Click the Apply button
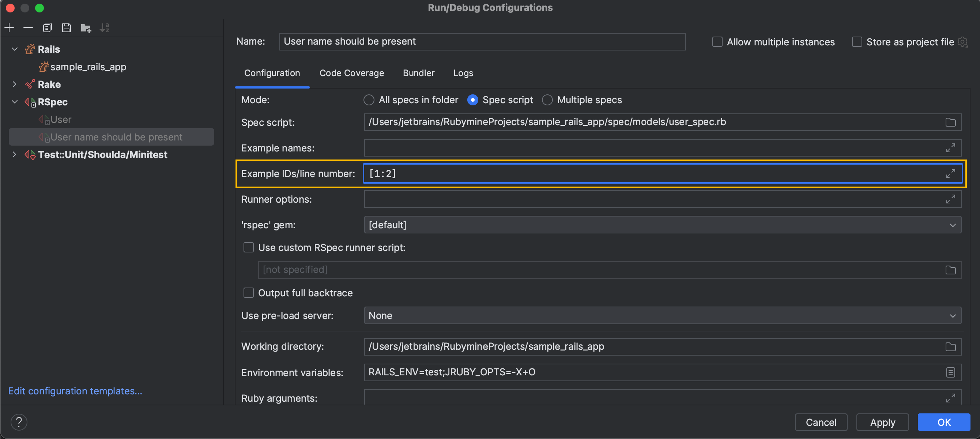 [882, 422]
